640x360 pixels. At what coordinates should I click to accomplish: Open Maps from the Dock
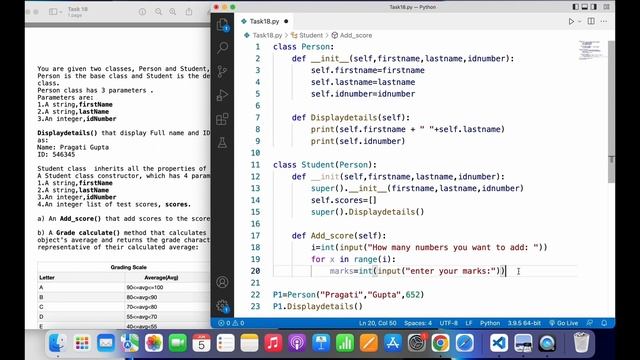[x=130, y=343]
